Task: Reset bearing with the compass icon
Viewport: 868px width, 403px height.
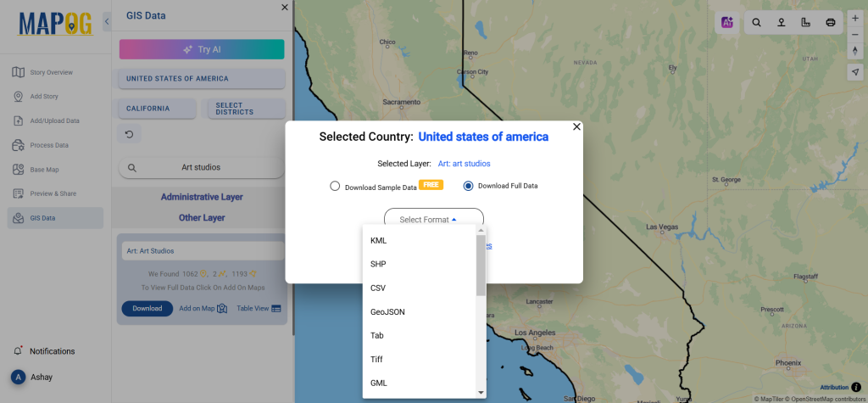Action: 855,50
